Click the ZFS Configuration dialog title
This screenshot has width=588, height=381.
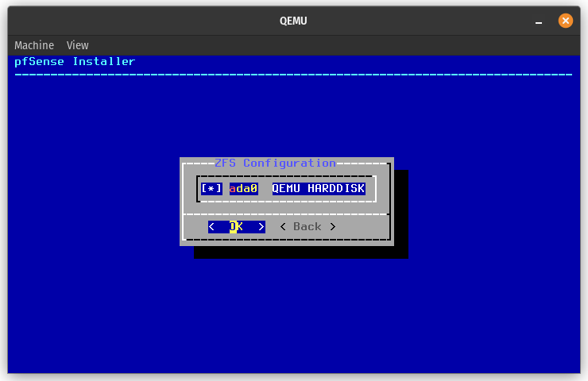point(275,163)
